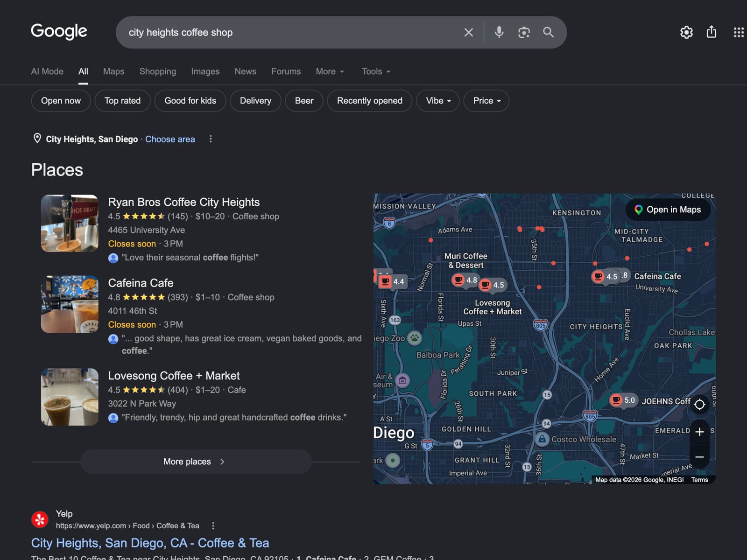This screenshot has width=747, height=560.
Task: Switch to AI Mode tab
Action: pyautogui.click(x=47, y=71)
